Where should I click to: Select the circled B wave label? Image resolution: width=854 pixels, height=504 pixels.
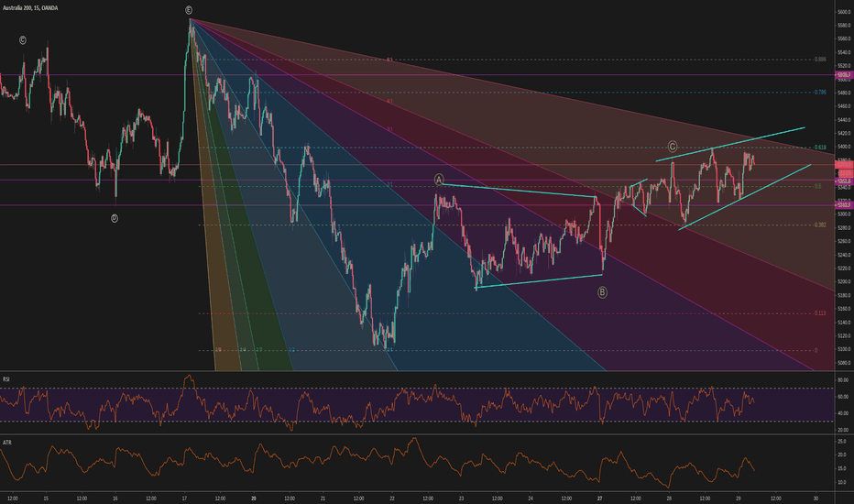pyautogui.click(x=602, y=292)
